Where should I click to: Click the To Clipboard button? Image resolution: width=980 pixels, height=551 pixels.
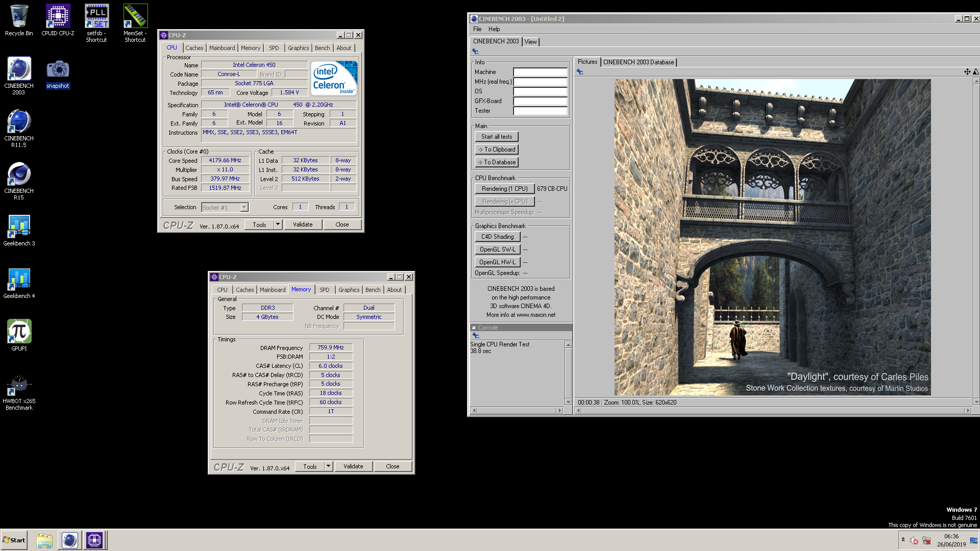(497, 149)
